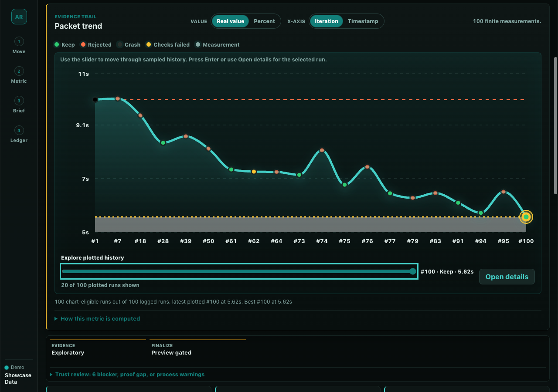Select the run #18 data point
This screenshot has height=392, width=558.
point(140,115)
